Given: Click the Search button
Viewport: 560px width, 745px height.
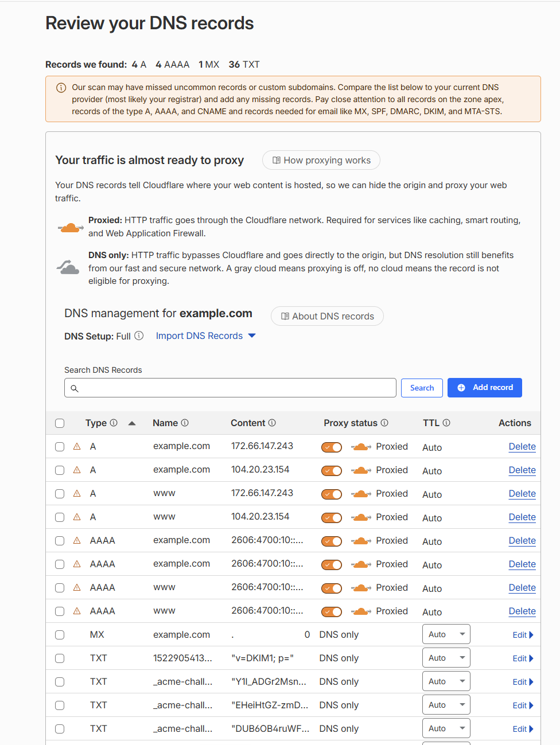Looking at the screenshot, I should [422, 388].
